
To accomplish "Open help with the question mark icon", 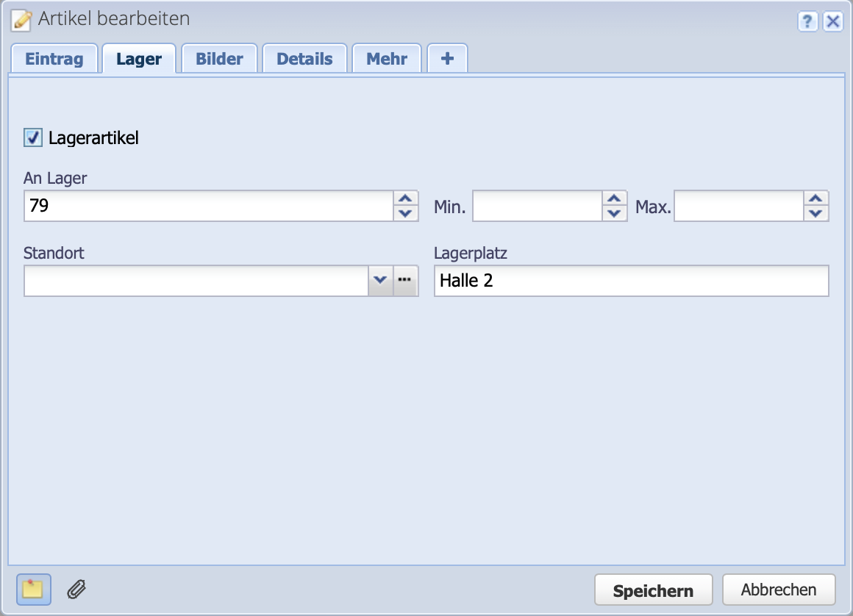I will click(808, 21).
